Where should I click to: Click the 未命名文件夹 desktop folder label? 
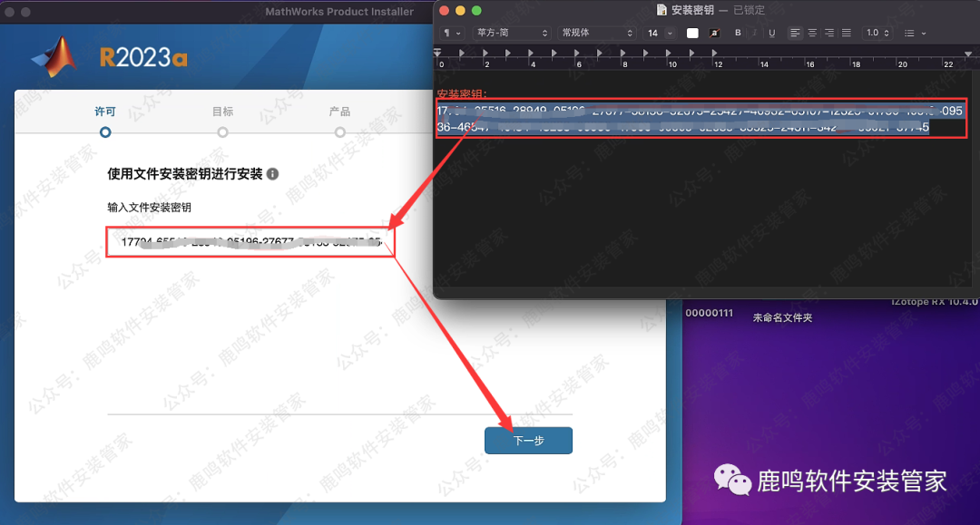click(x=782, y=317)
